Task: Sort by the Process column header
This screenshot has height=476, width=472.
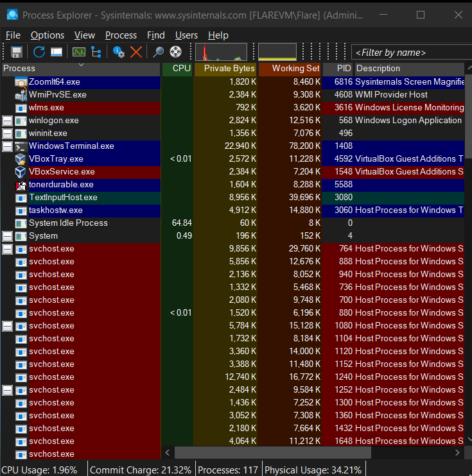Action: pyautogui.click(x=81, y=68)
